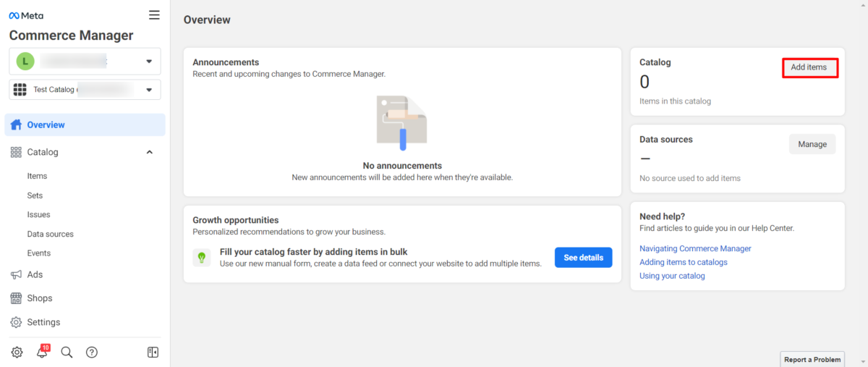Image resolution: width=868 pixels, height=367 pixels.
Task: Click the Add items button
Action: [x=809, y=67]
